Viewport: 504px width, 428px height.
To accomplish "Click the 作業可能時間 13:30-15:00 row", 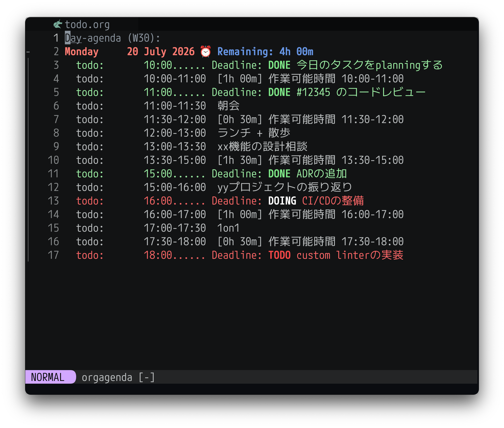I will point(240,160).
